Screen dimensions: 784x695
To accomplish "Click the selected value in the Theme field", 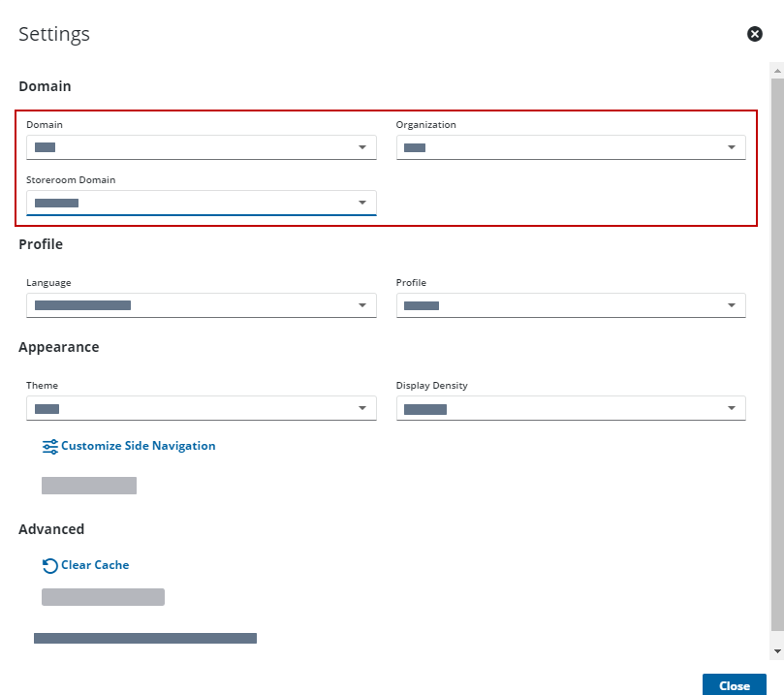I will 47,409.
